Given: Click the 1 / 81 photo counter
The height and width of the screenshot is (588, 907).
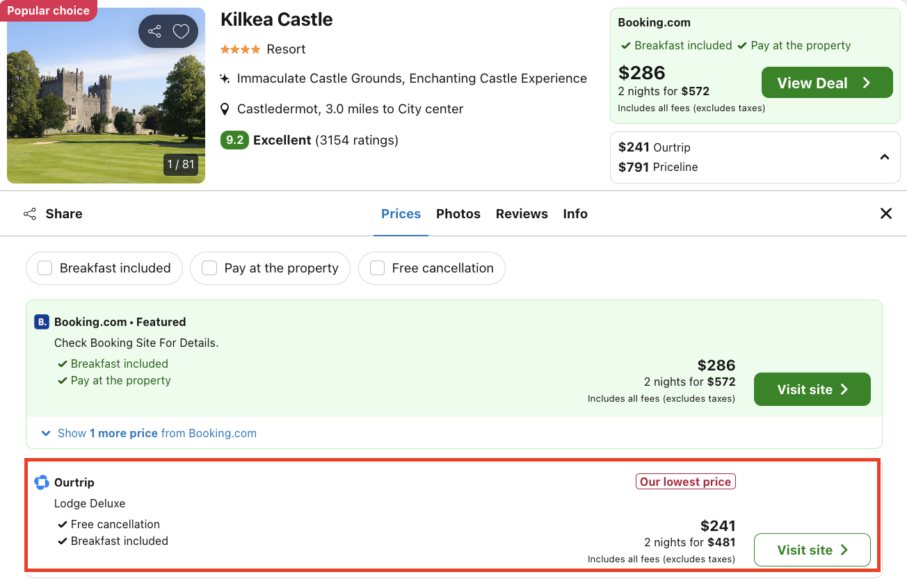Looking at the screenshot, I should tap(180, 165).
